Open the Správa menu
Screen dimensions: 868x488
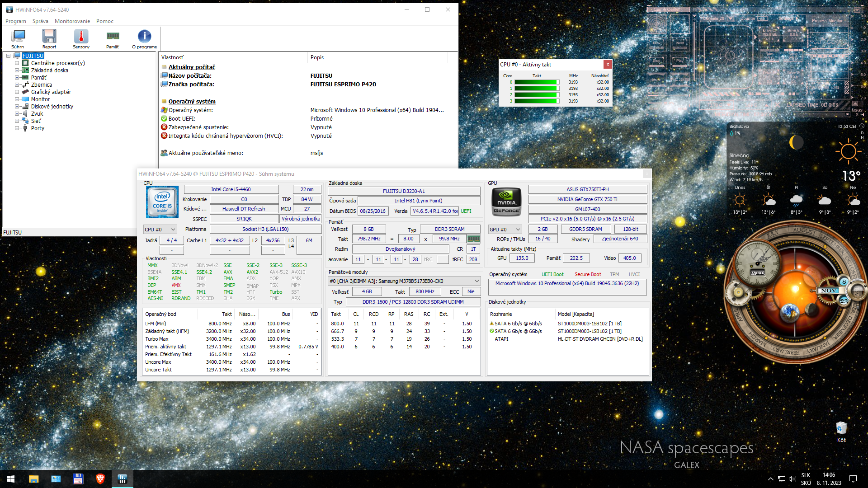40,21
